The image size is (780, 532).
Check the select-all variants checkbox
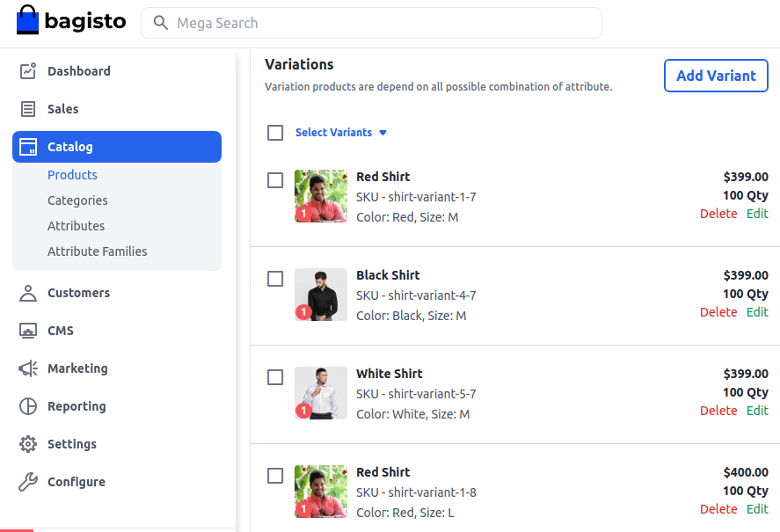tap(275, 133)
